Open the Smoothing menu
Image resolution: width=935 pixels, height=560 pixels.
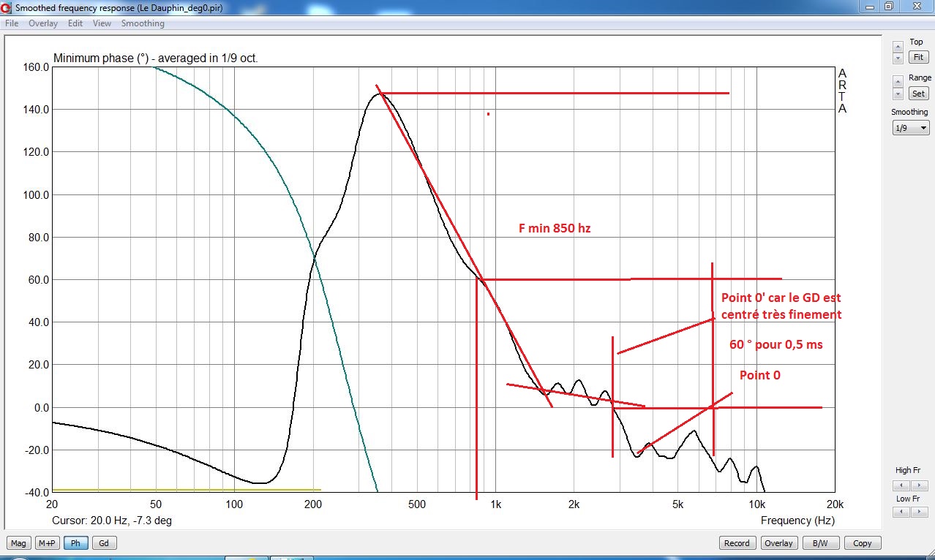pyautogui.click(x=143, y=23)
